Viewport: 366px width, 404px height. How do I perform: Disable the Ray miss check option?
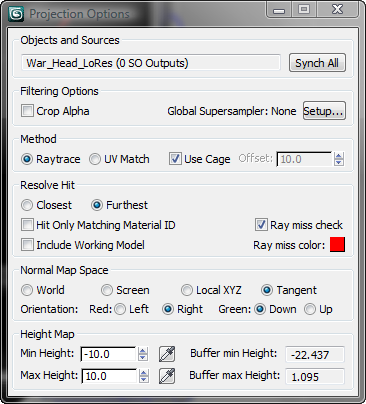pos(261,225)
